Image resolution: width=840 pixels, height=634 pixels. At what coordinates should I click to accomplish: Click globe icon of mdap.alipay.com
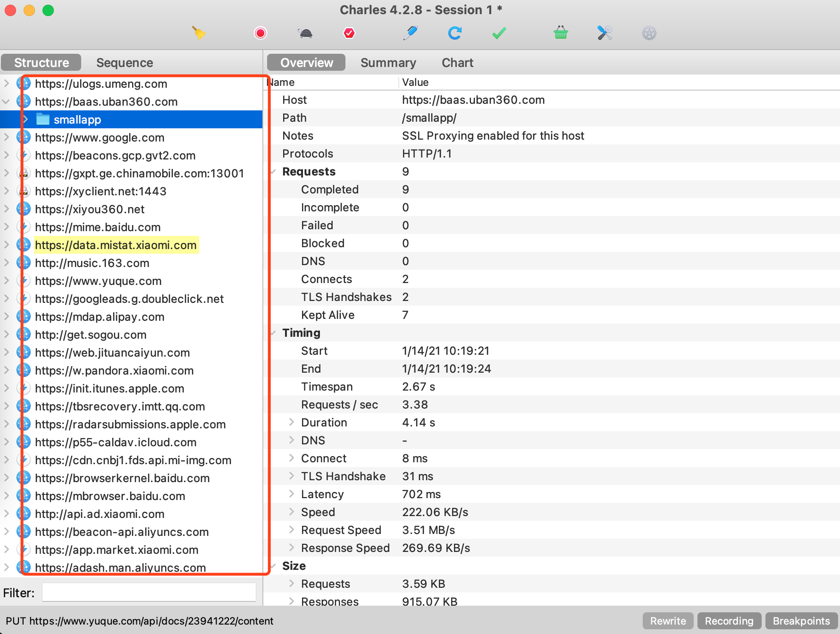tap(24, 317)
